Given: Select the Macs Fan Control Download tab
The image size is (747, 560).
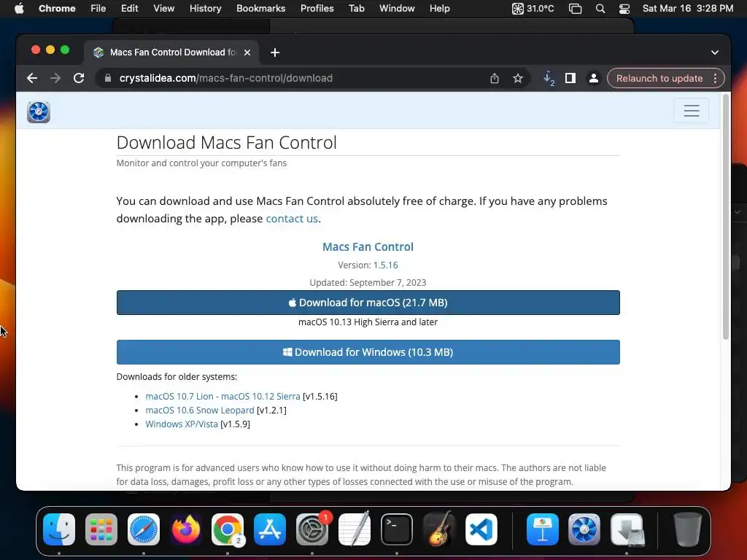Looking at the screenshot, I should 172,52.
